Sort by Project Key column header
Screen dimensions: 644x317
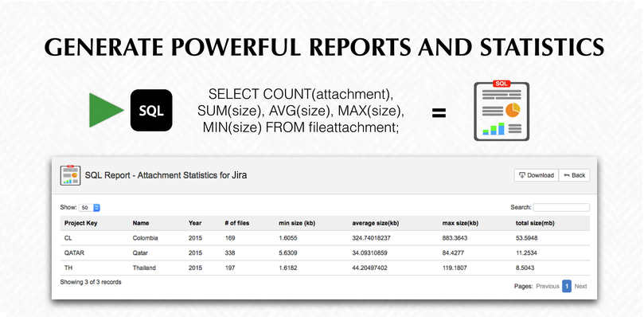pyautogui.click(x=80, y=223)
